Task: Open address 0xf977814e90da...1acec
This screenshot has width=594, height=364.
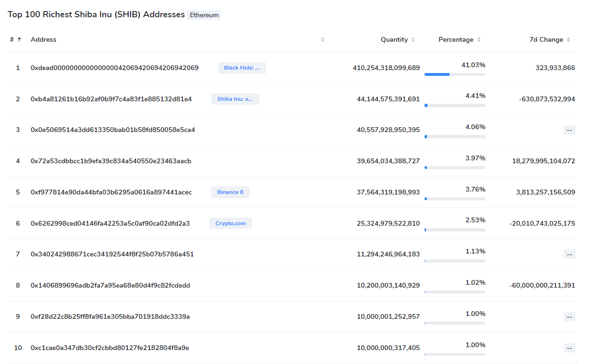Action: (111, 192)
